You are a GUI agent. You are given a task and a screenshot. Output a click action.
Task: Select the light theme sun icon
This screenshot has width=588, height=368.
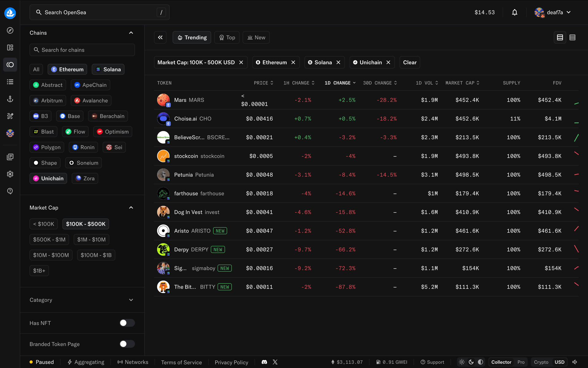[x=462, y=362]
